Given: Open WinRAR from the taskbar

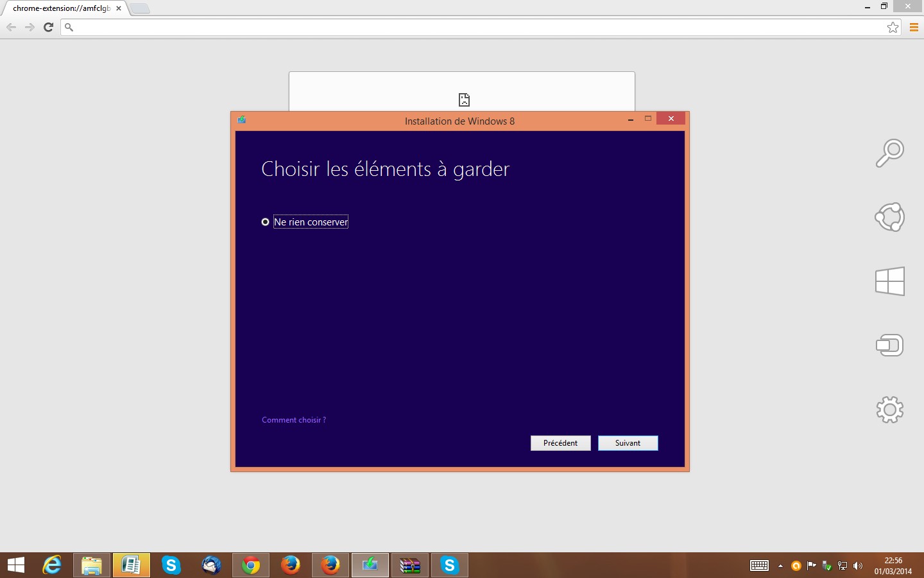Looking at the screenshot, I should pyautogui.click(x=410, y=565).
